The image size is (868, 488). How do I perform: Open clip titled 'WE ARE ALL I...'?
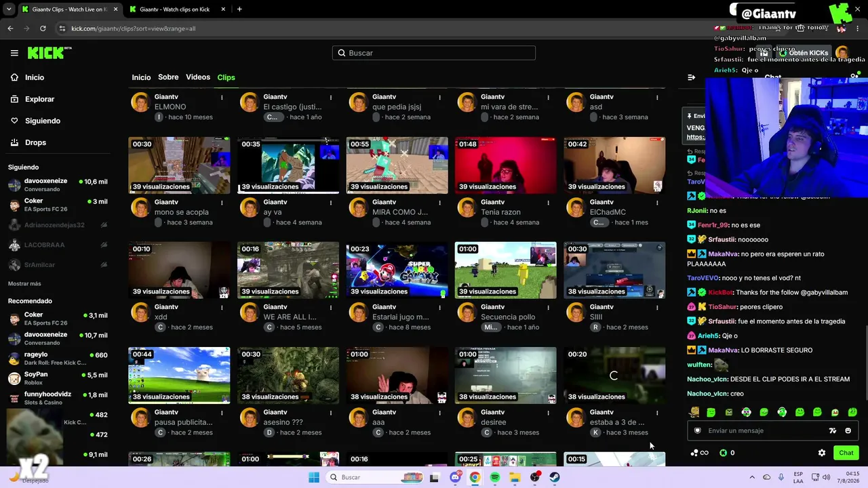(x=290, y=317)
